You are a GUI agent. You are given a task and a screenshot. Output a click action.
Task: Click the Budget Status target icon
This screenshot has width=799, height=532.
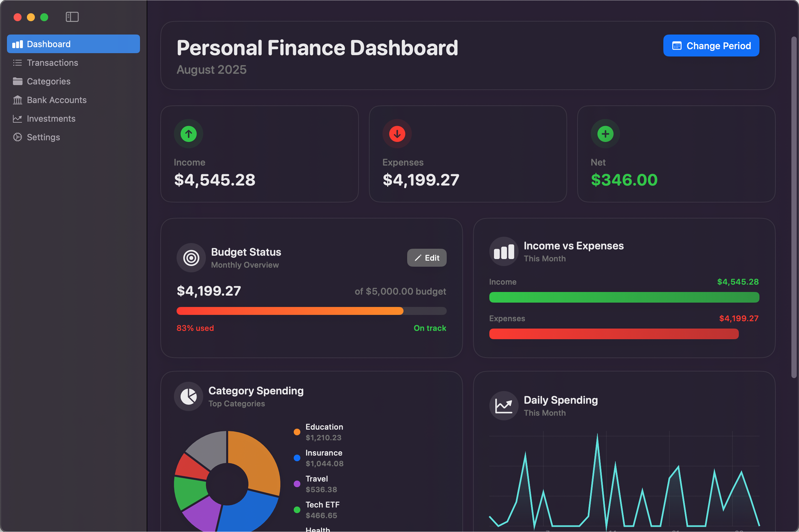[x=191, y=258]
